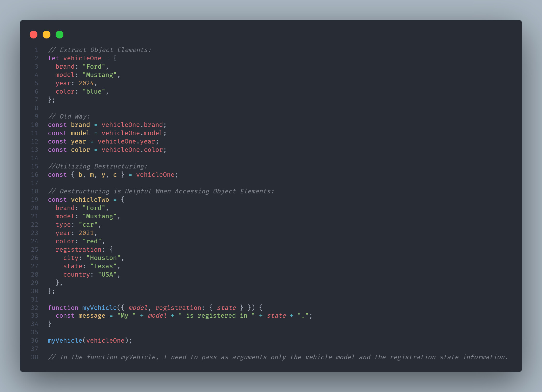Click the number 2024 year value
The image size is (542, 392).
86,83
